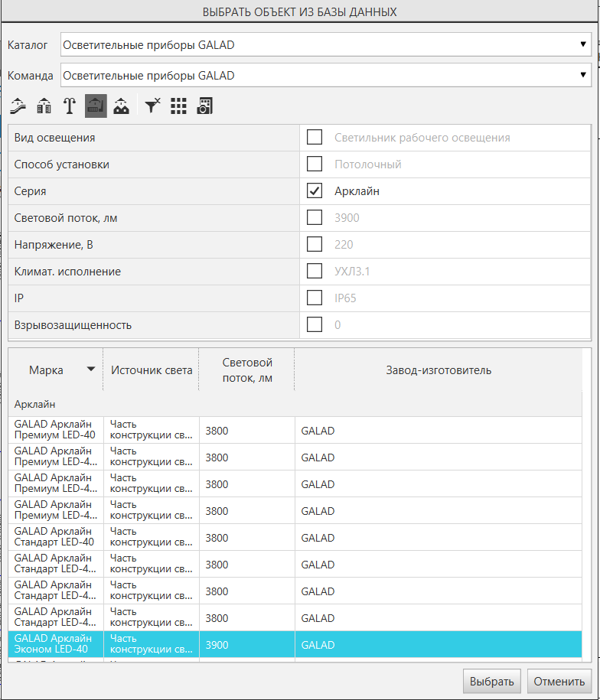Switch to grid tile view icon
Image resolution: width=600 pixels, height=700 pixels.
tap(178, 106)
